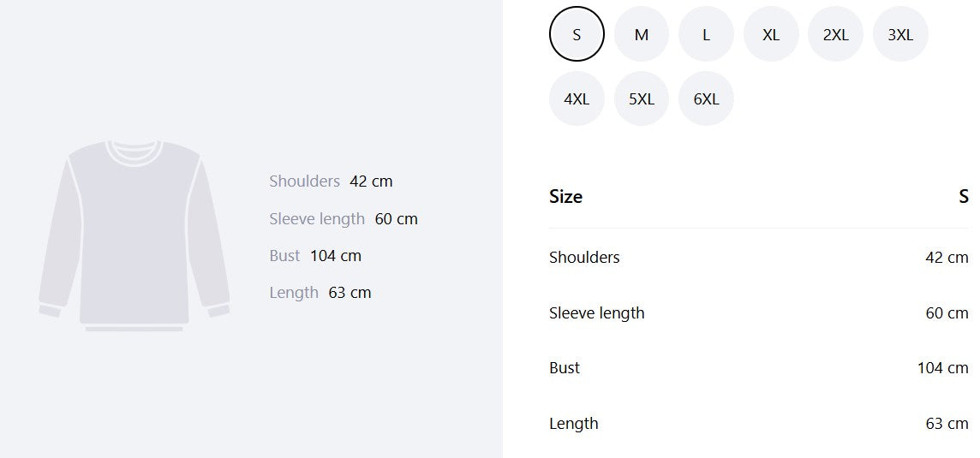Click Length 63 cm beside diagram

coord(320,293)
